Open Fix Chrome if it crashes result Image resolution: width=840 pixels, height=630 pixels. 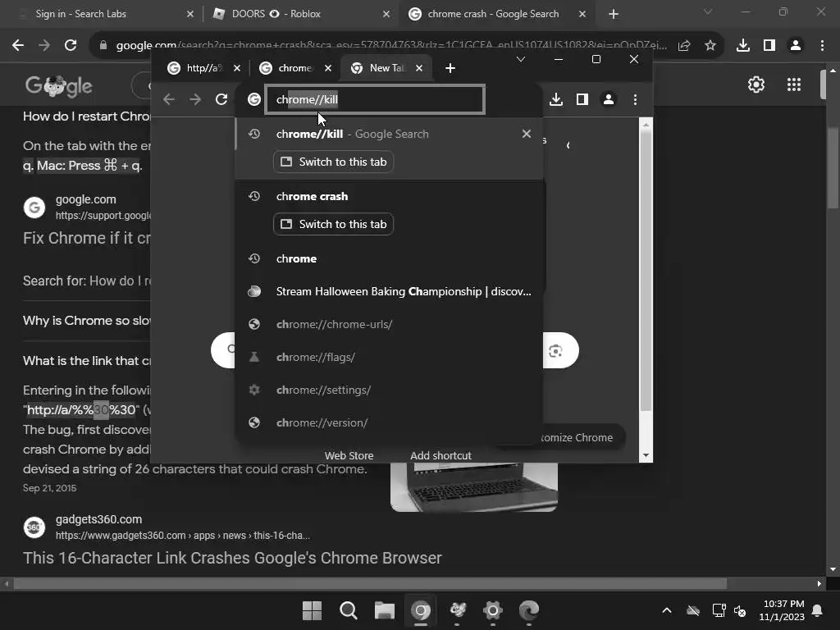[87, 238]
